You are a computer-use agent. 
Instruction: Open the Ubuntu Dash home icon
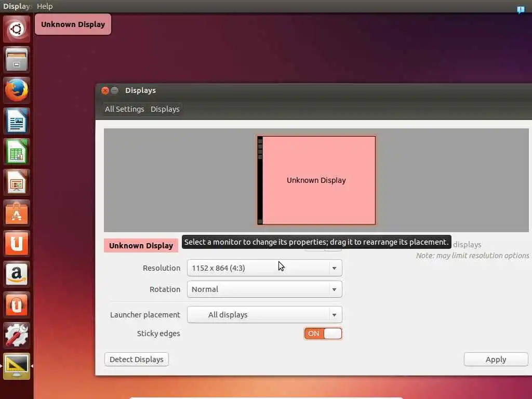coord(16,29)
